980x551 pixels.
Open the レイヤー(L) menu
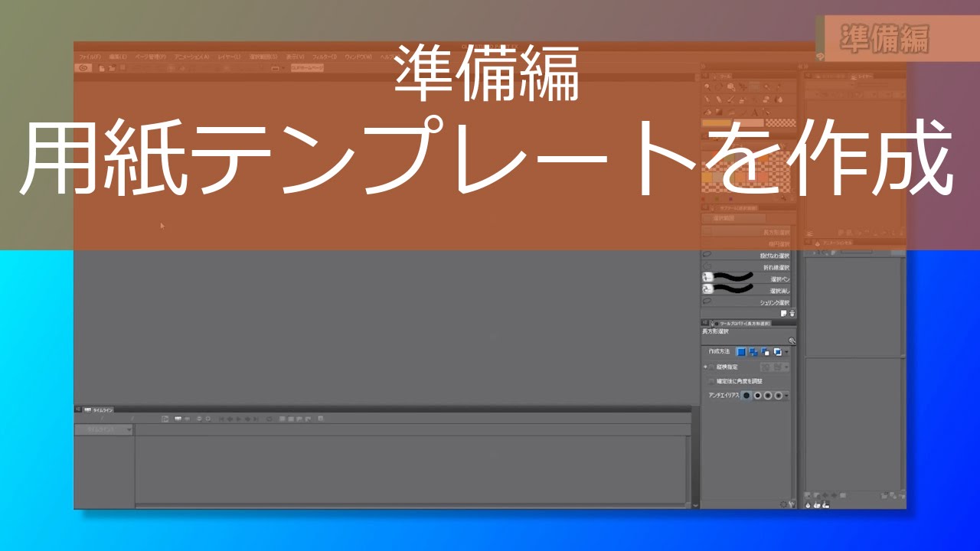pyautogui.click(x=229, y=57)
